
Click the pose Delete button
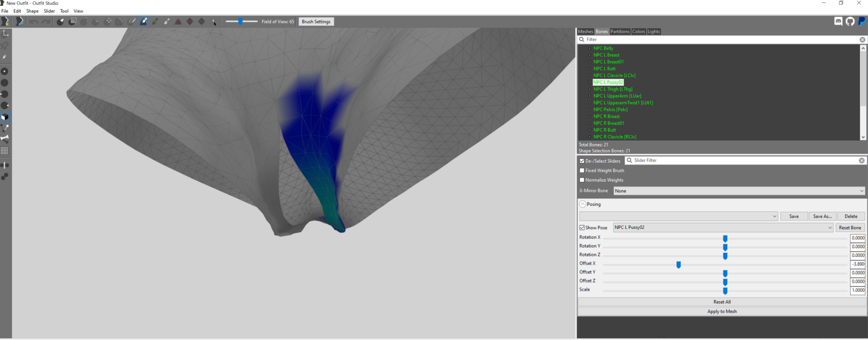click(x=851, y=216)
